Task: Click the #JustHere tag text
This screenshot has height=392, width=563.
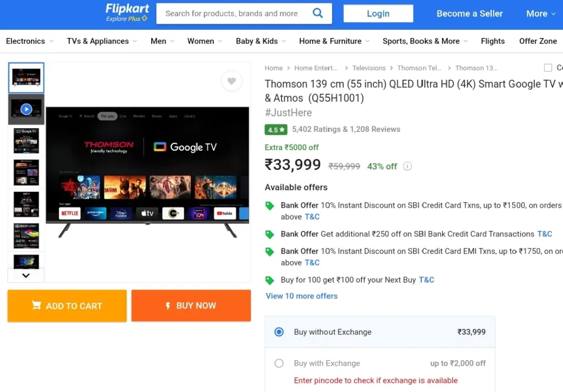Action: pos(288,113)
